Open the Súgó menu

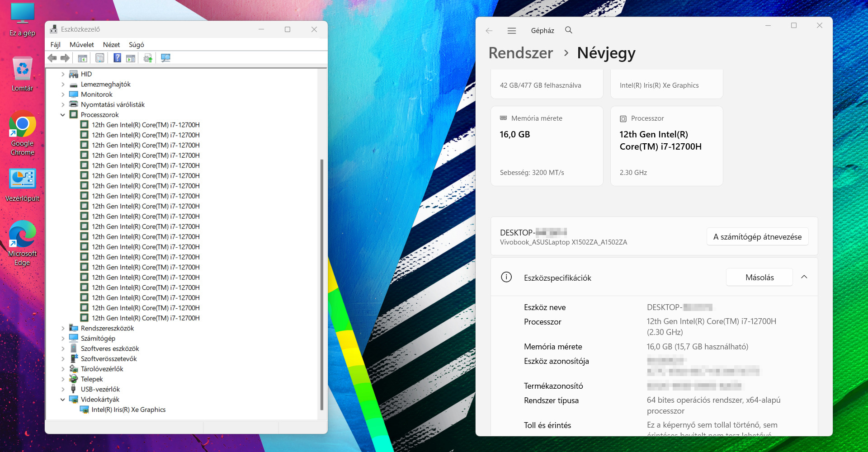[137, 45]
